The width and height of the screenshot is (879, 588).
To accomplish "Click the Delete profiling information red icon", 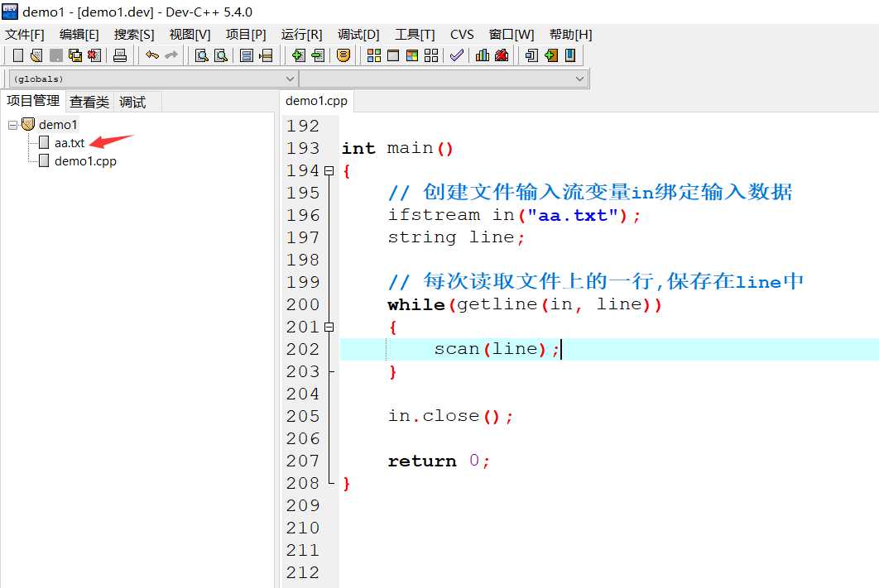I will tap(502, 55).
